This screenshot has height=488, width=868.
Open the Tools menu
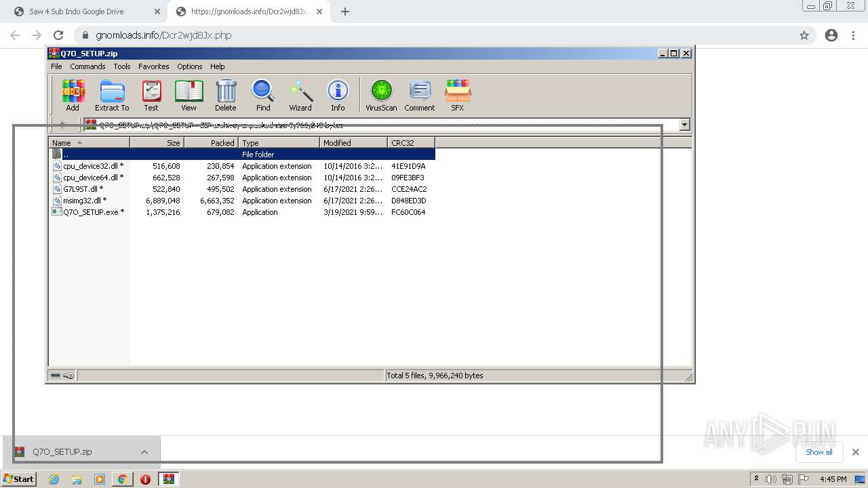pos(122,66)
